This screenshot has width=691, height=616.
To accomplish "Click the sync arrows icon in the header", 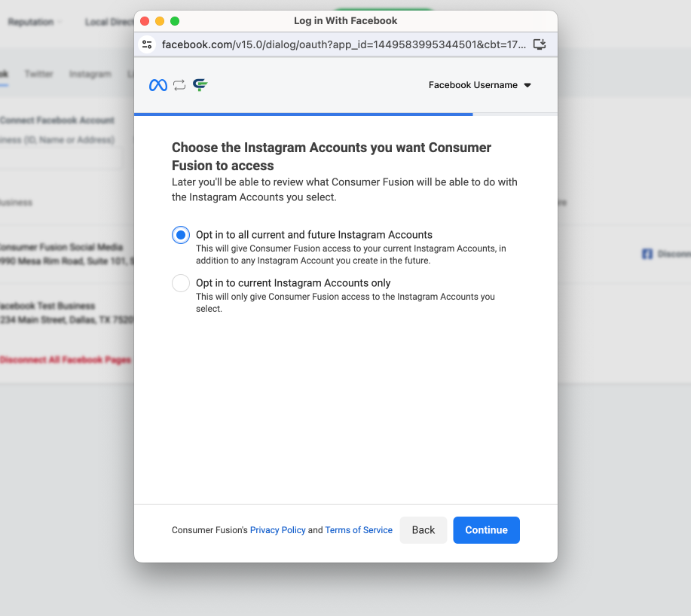I will pyautogui.click(x=179, y=85).
